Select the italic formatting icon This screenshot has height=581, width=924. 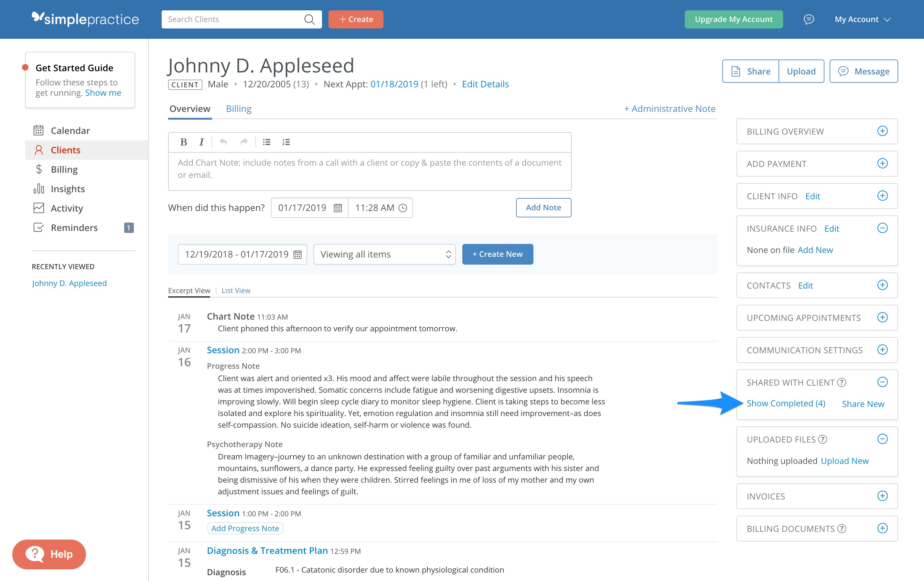(x=201, y=142)
